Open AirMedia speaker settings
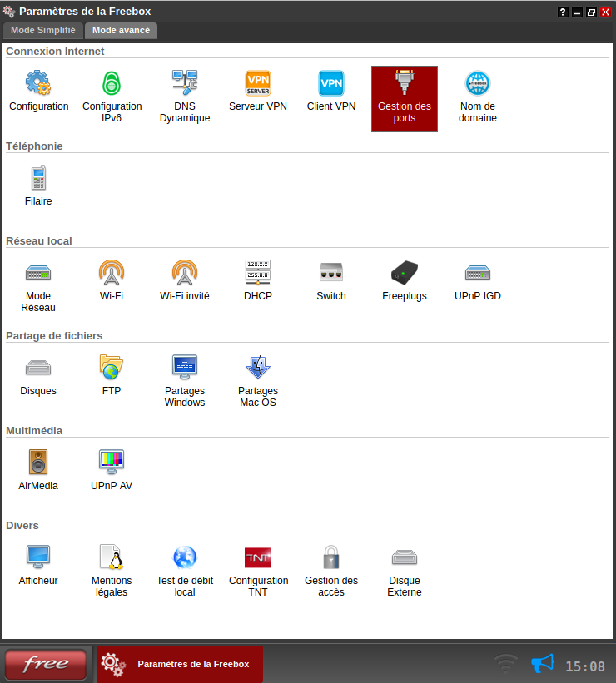The image size is (616, 683). click(38, 471)
